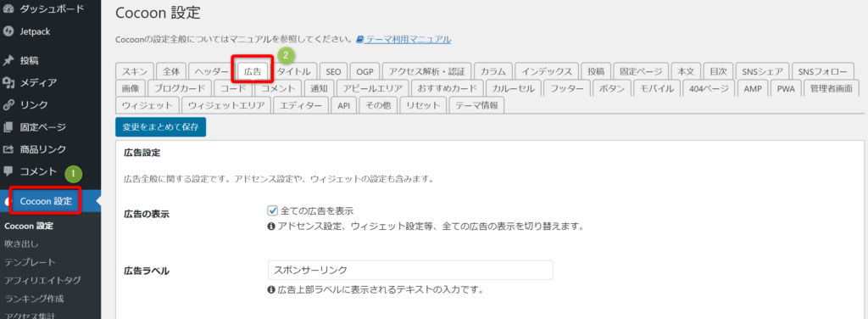Select the リセット tab
The width and height of the screenshot is (868, 319).
tap(423, 105)
